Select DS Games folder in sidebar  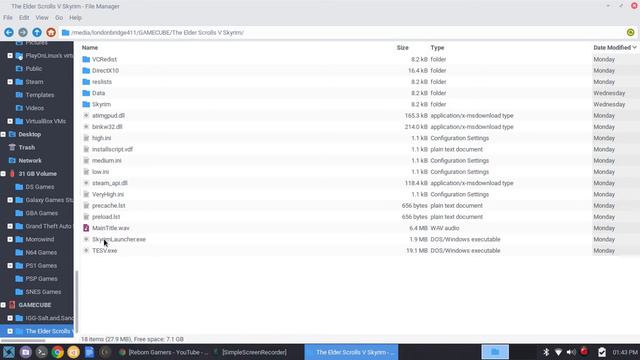40,187
